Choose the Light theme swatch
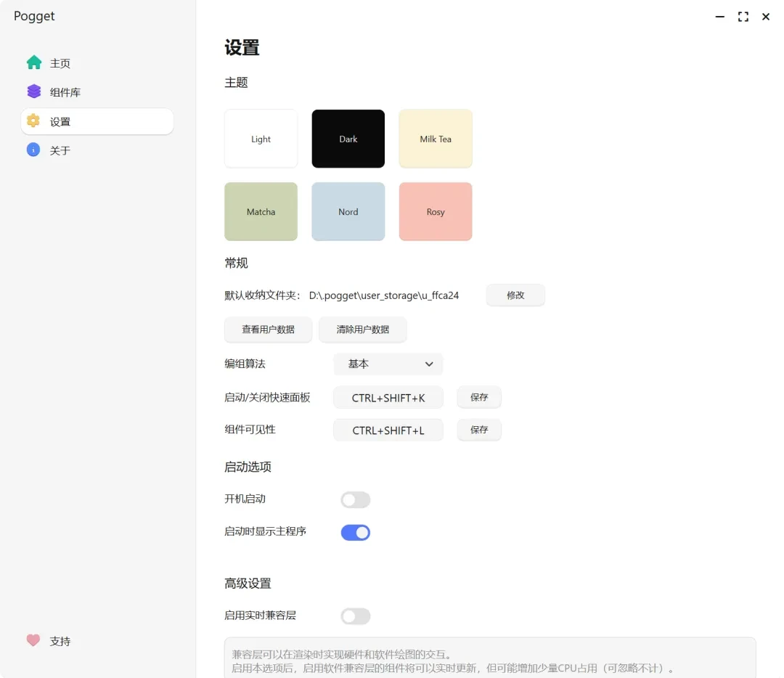This screenshot has width=784, height=678. tap(261, 139)
